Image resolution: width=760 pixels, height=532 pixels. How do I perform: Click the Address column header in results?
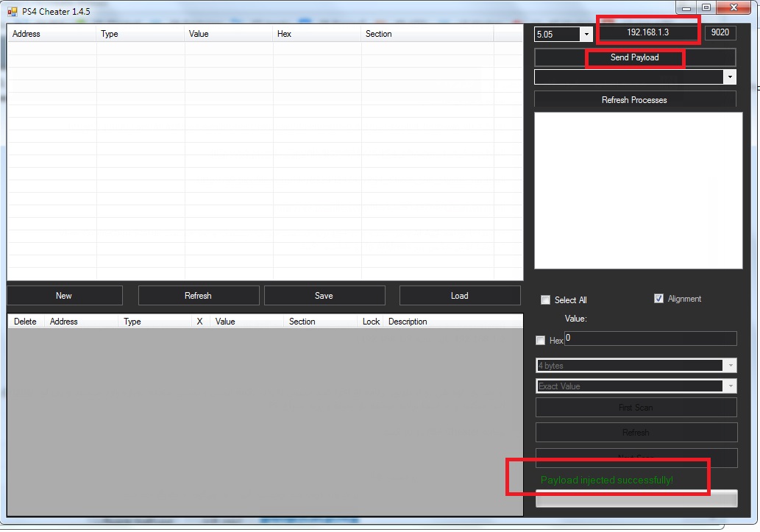click(x=52, y=34)
